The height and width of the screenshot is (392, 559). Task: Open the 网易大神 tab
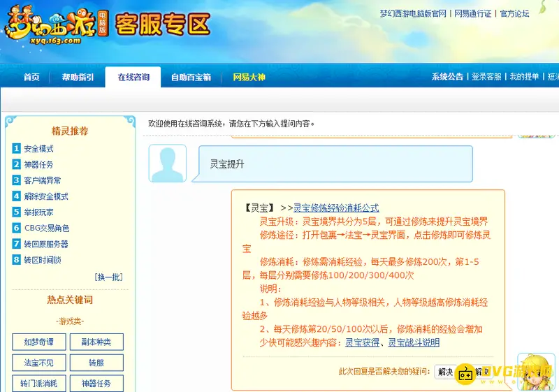[x=249, y=77]
